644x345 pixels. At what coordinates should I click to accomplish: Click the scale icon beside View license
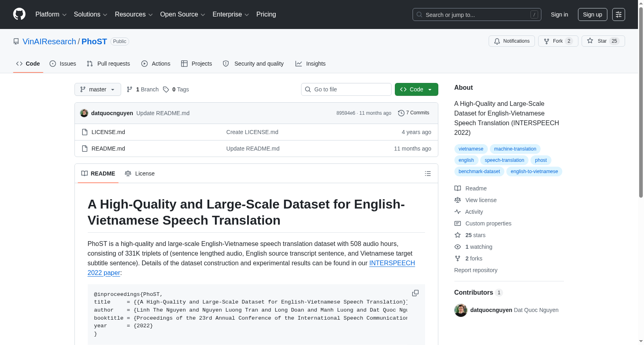tap(458, 200)
